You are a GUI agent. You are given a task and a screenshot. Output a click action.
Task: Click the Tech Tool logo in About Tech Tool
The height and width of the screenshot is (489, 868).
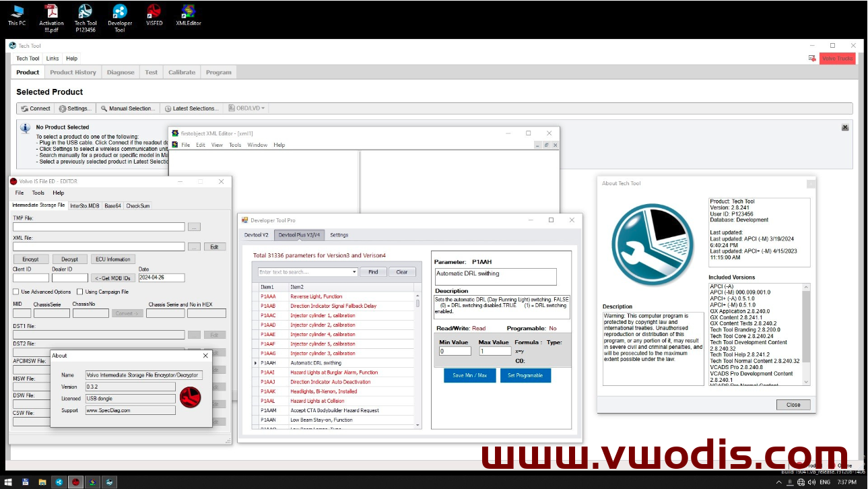point(652,244)
